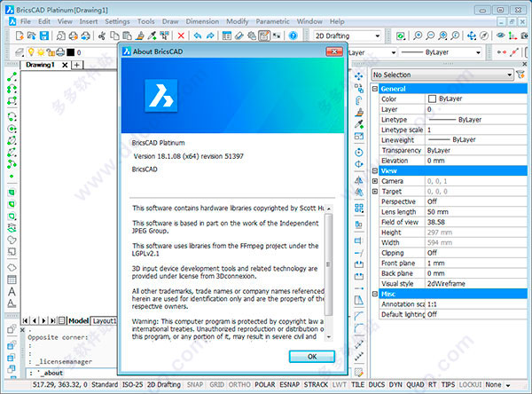The width and height of the screenshot is (532, 394).
Task: Open the No Selection dropdown in properties
Action: pyautogui.click(x=442, y=75)
